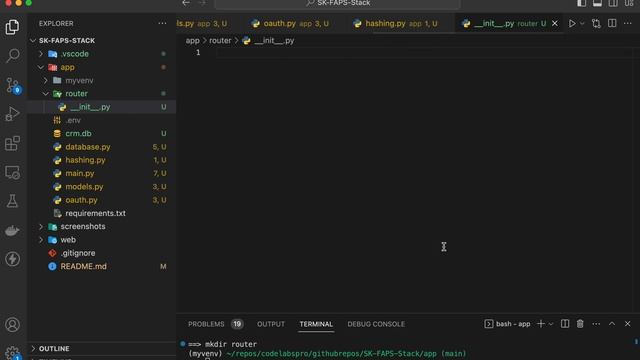The width and height of the screenshot is (640, 360).
Task: Open the Explorer view in activity bar
Action: [x=12, y=27]
